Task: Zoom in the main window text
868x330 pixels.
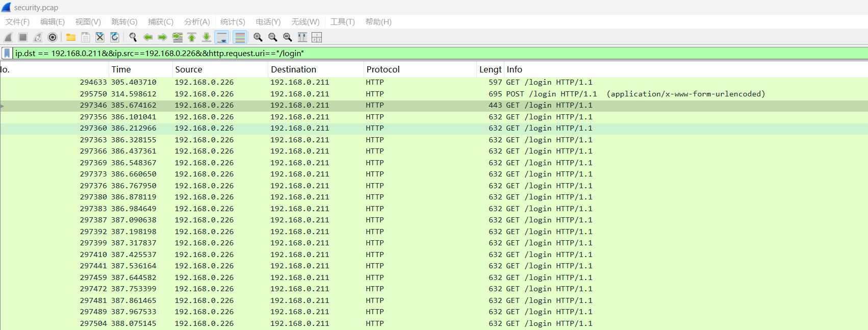Action: 258,37
